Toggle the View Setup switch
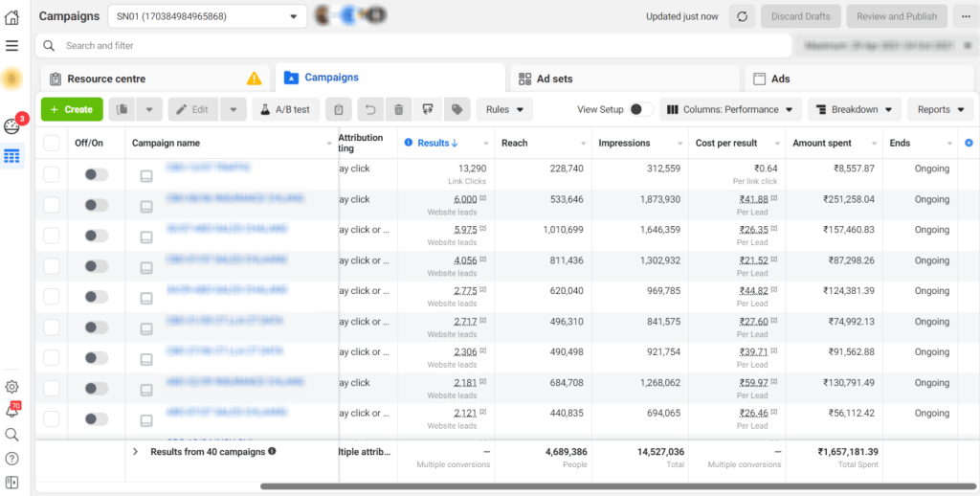Screen dimensions: 980x496 [x=640, y=109]
